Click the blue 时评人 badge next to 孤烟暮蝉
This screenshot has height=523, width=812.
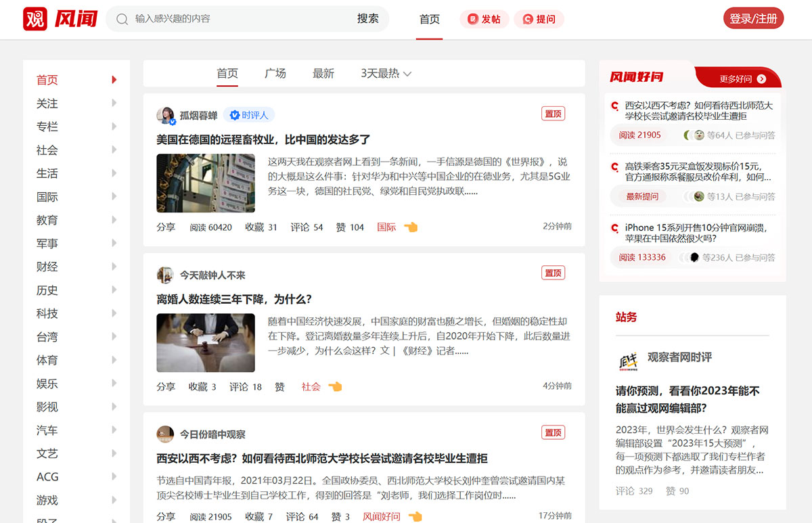click(x=249, y=115)
